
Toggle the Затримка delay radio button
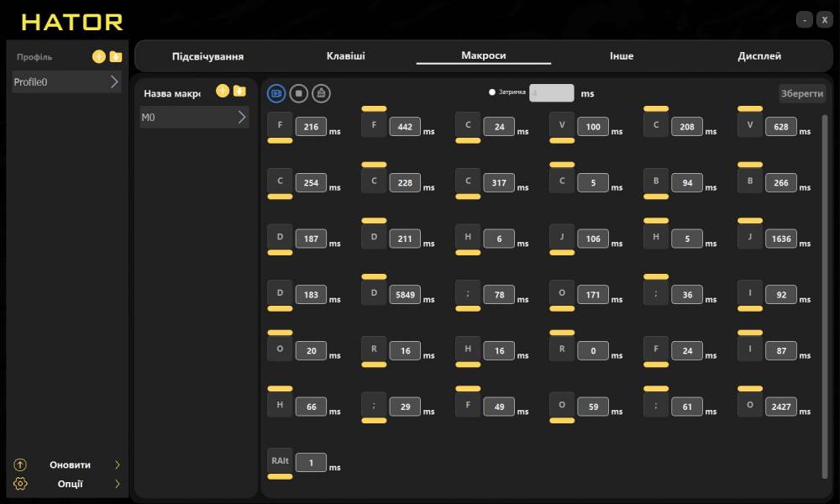pos(492,92)
